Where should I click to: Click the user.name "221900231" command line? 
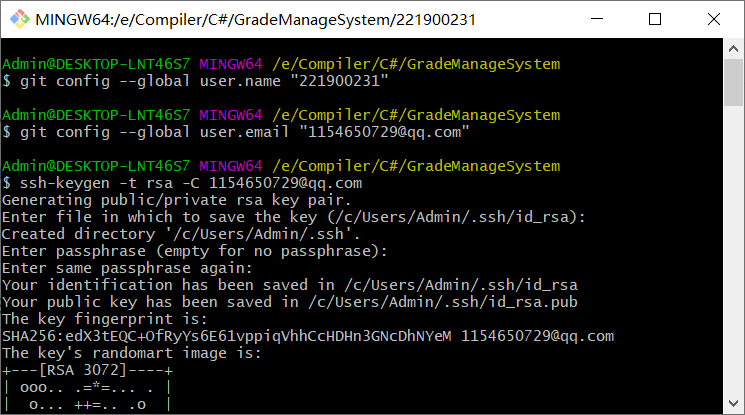tap(195, 81)
